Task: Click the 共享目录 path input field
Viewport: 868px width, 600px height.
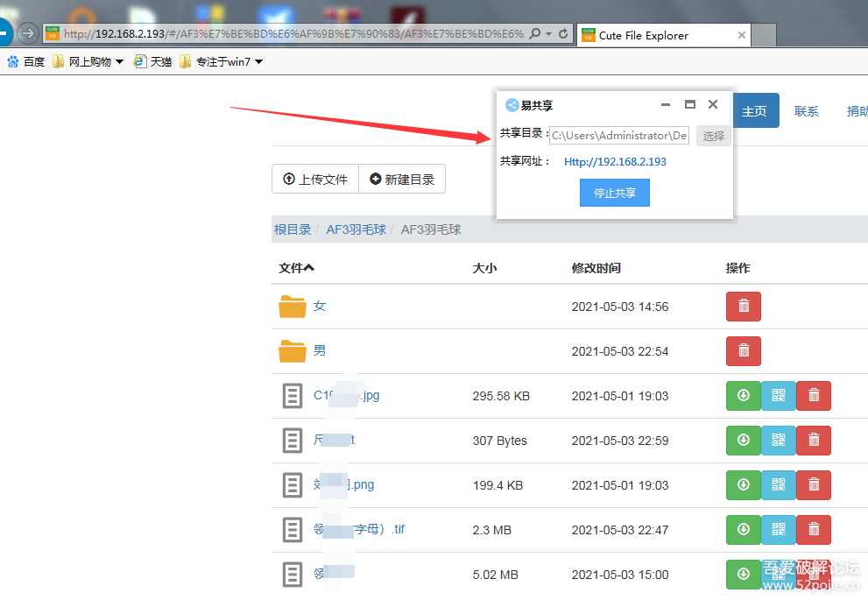Action: click(619, 136)
